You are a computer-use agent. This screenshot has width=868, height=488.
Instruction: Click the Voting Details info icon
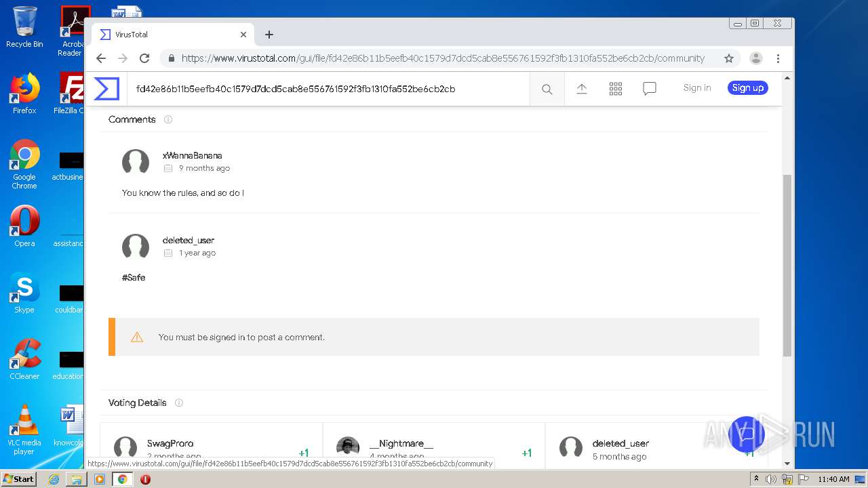(179, 403)
